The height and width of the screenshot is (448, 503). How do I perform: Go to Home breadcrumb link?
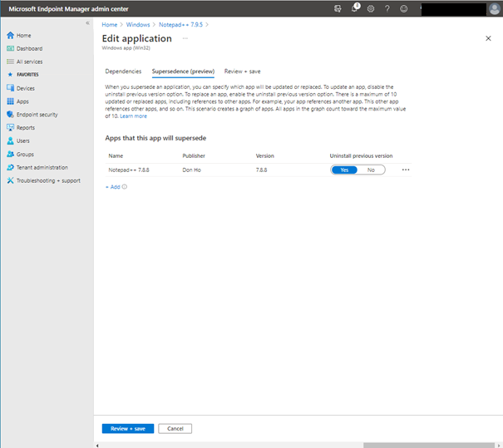click(x=110, y=25)
